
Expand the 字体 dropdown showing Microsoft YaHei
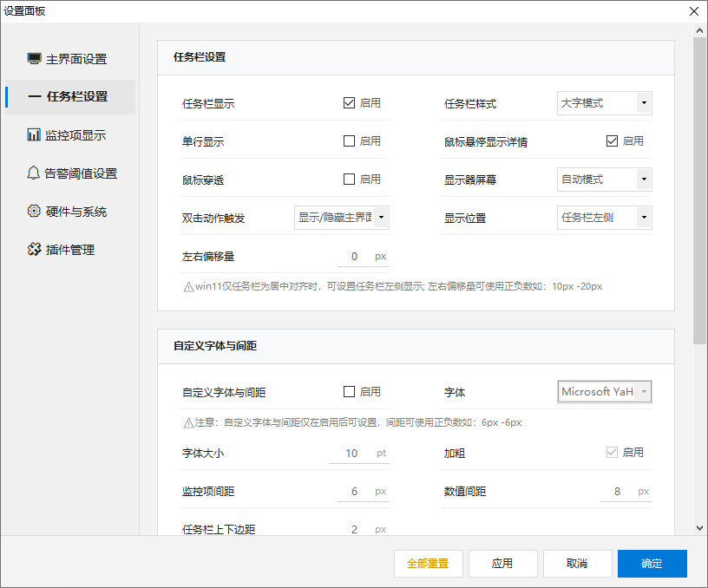coord(605,391)
